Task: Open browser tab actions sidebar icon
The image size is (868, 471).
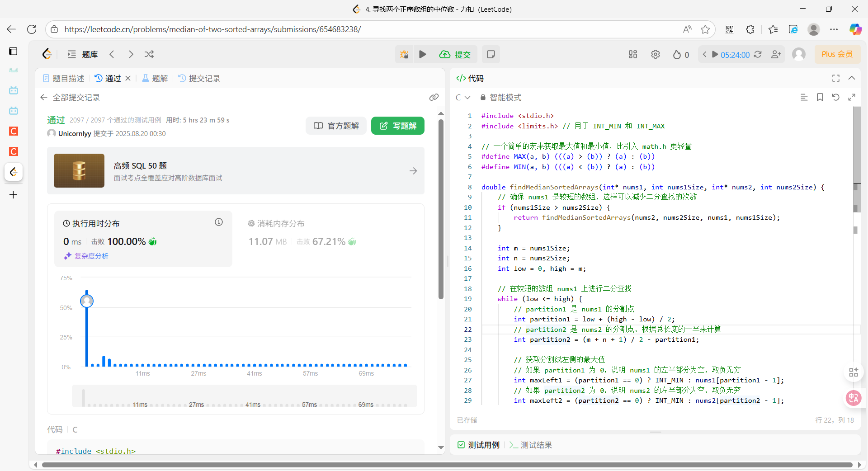Action: click(x=14, y=51)
